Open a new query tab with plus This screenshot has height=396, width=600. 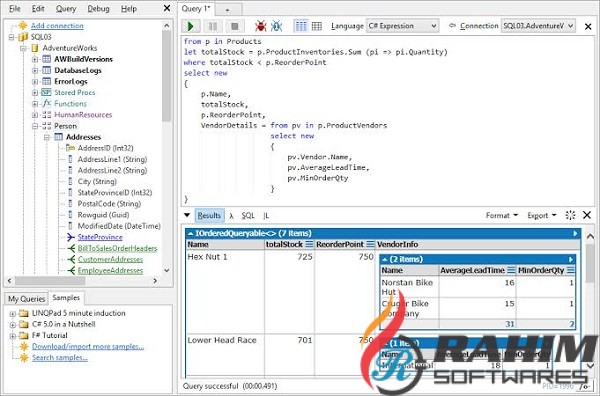pyautogui.click(x=227, y=10)
